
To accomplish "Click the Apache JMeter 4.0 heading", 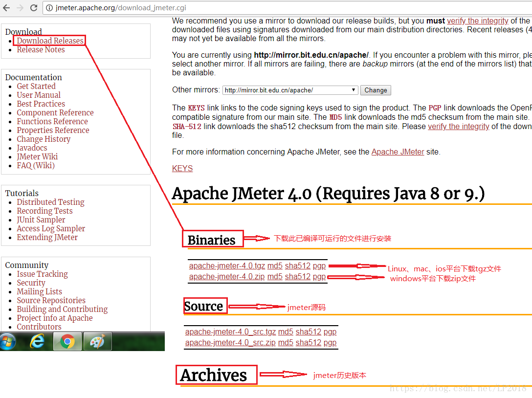I will tap(328, 194).
